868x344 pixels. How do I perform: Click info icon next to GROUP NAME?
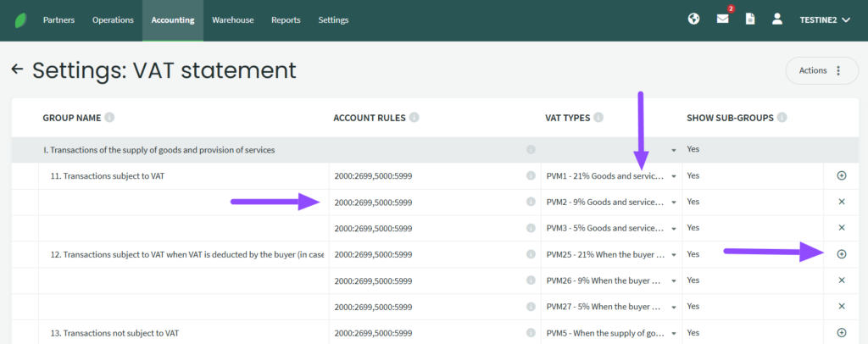(109, 118)
